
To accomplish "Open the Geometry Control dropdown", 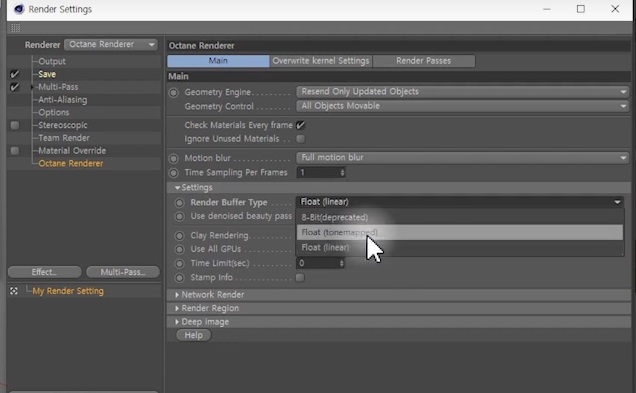I will tap(462, 106).
